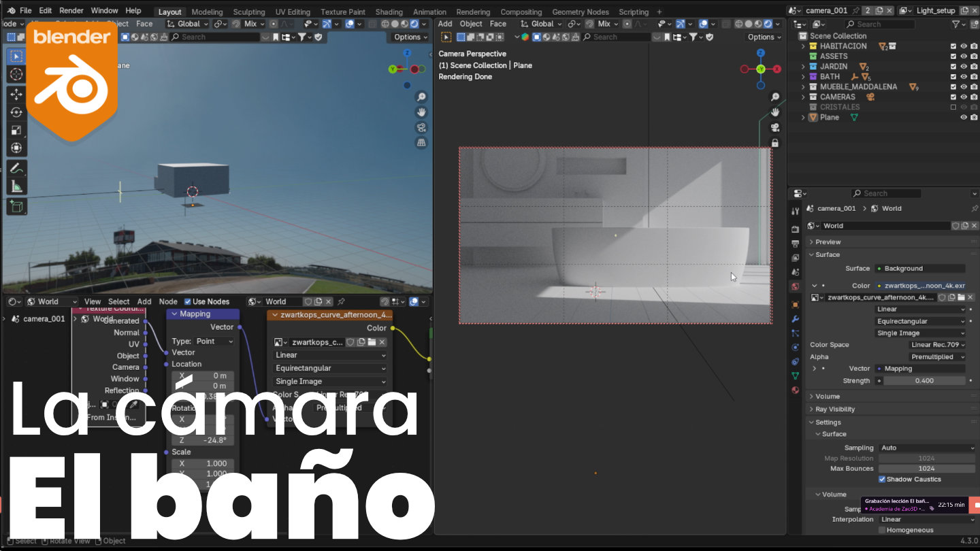The width and height of the screenshot is (980, 551).
Task: Switch perspective/orthographic using the grid icon
Action: tap(421, 143)
